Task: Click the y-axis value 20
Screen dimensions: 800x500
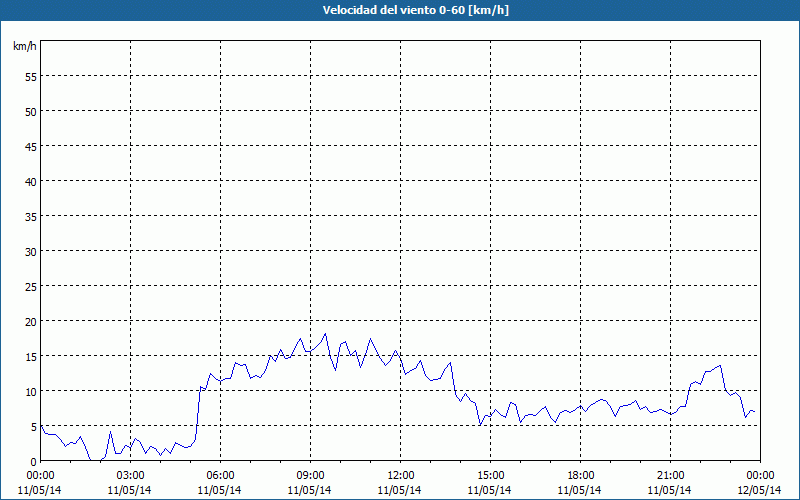Action: click(x=31, y=321)
